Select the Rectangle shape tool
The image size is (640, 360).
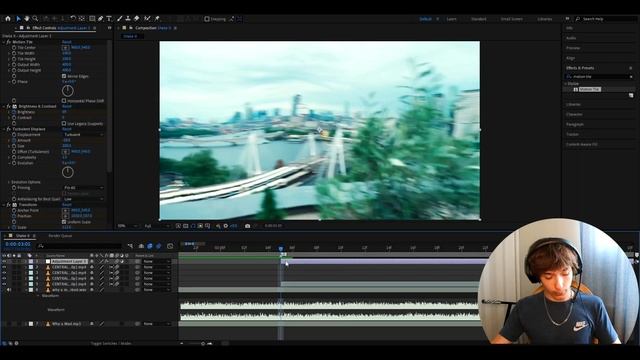(x=92, y=18)
